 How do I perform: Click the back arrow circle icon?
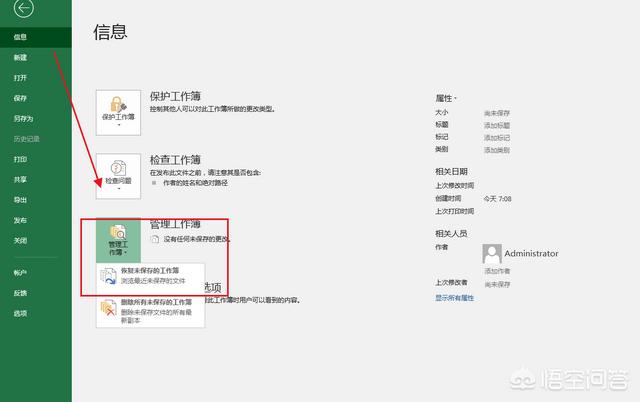pos(23,8)
